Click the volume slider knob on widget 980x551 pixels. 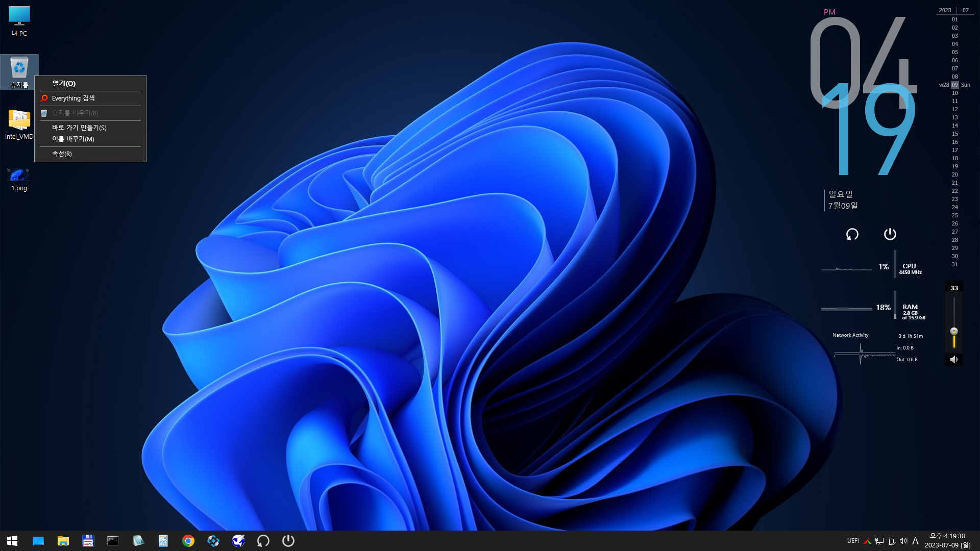click(954, 331)
